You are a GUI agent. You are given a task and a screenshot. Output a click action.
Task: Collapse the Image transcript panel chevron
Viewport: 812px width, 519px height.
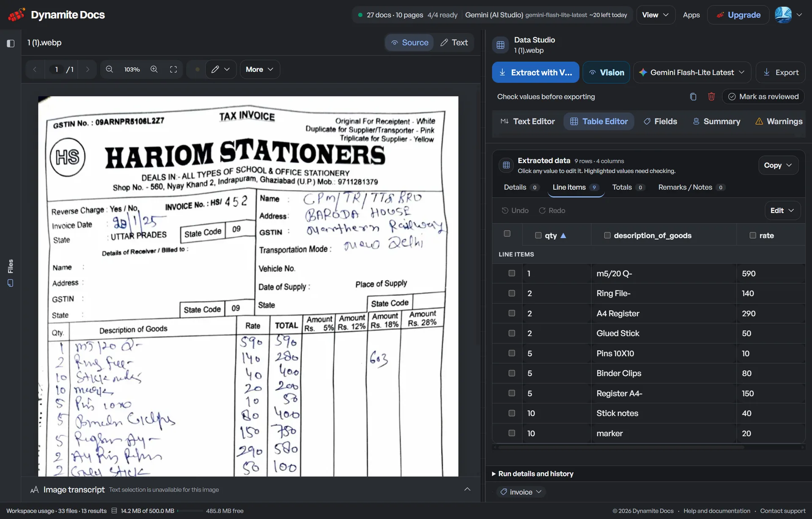tap(467, 489)
